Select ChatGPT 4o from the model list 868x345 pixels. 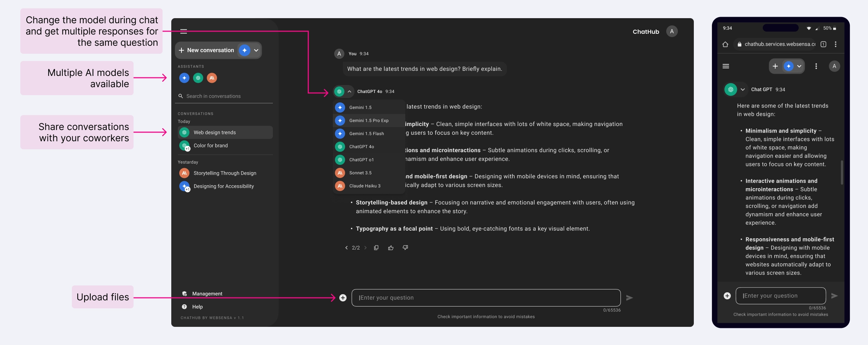coord(369,147)
